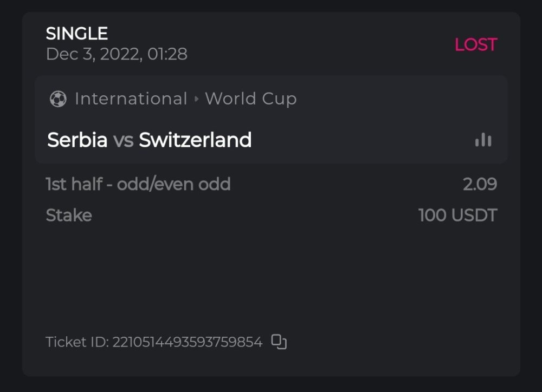542x392 pixels.
Task: Click the 100 USDT stake amount
Action: pos(457,215)
